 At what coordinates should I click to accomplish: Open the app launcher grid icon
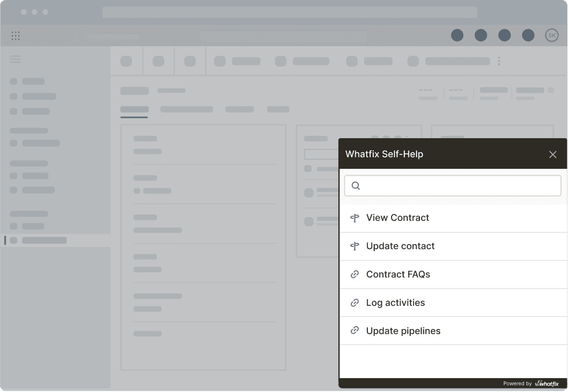point(16,36)
